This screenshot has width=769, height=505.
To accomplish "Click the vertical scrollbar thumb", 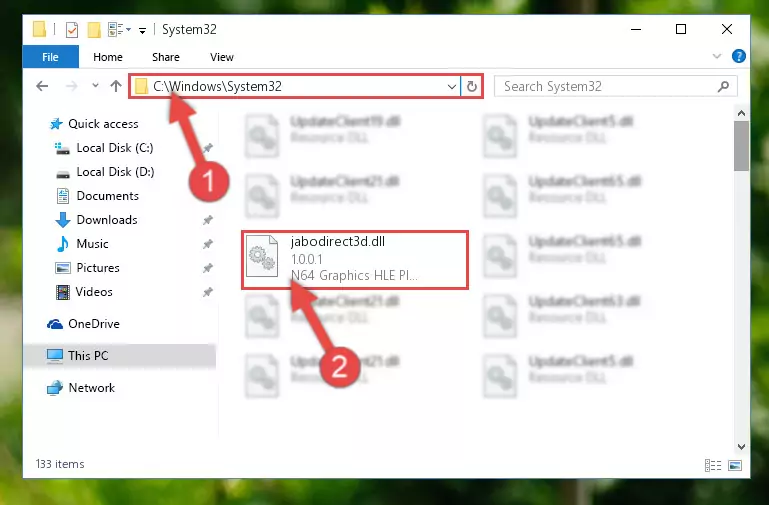I will point(742,146).
